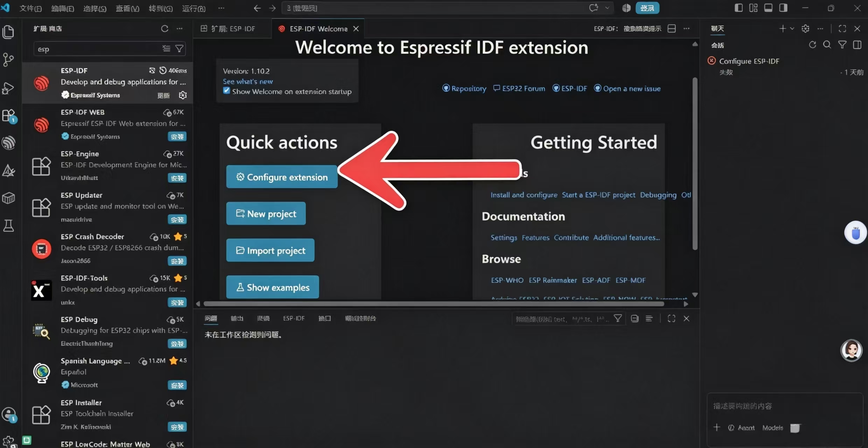Clear the extensions search results
This screenshot has width=868, height=448.
(x=166, y=49)
